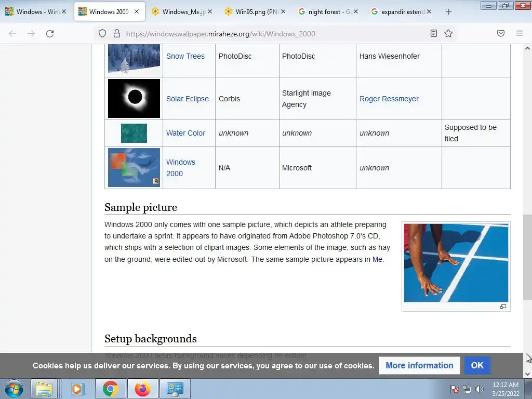Open the volume speaker icon

480,389
